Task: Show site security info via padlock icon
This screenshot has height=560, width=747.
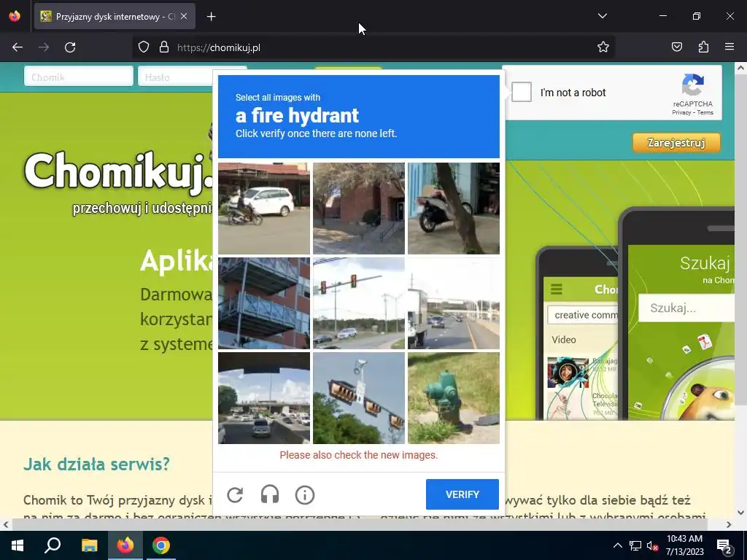Action: coord(164,47)
